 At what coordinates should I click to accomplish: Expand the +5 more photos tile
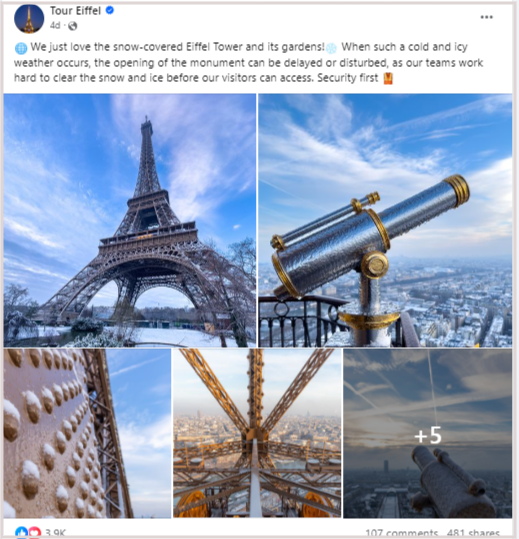[428, 433]
